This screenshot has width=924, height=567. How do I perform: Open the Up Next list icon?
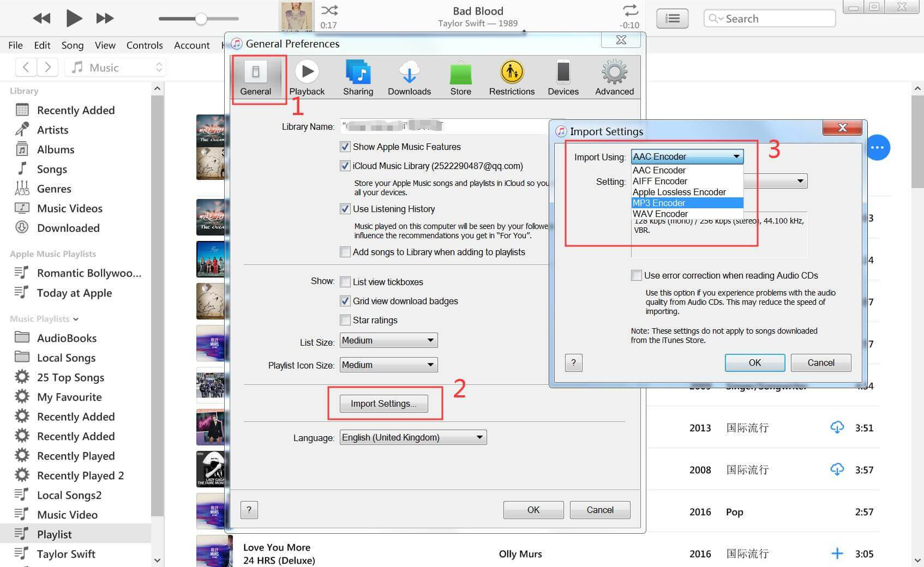[x=672, y=19]
